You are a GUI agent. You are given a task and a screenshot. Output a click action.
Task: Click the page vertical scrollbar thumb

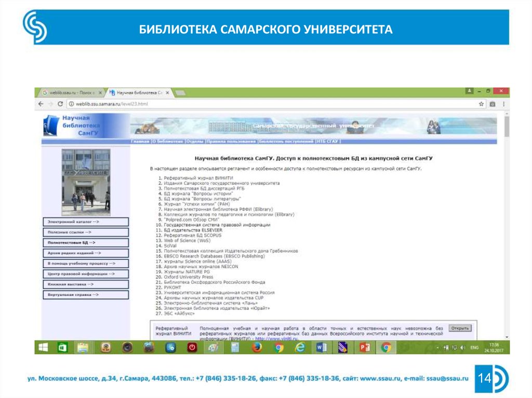(x=507, y=127)
